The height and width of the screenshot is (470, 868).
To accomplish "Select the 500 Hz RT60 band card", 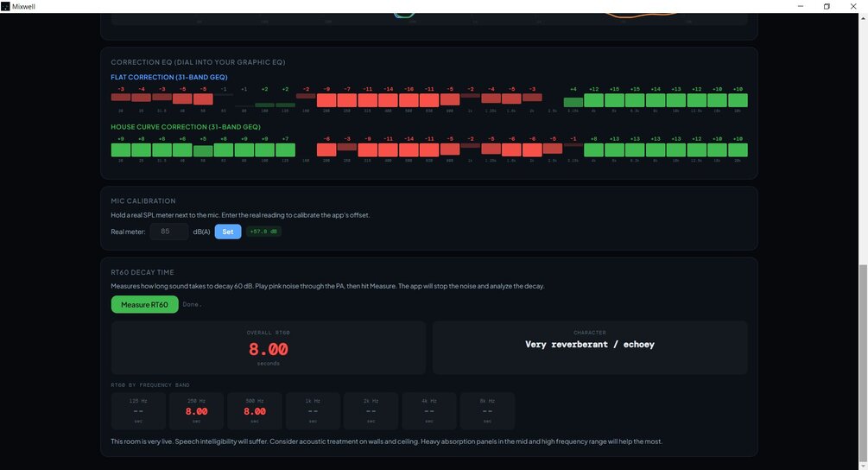I will [x=255, y=411].
